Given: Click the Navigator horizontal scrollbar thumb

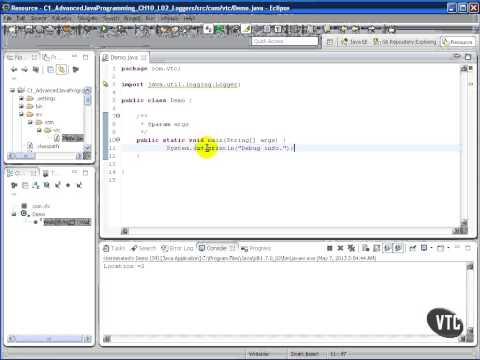Looking at the screenshot, I should click(x=26, y=156).
